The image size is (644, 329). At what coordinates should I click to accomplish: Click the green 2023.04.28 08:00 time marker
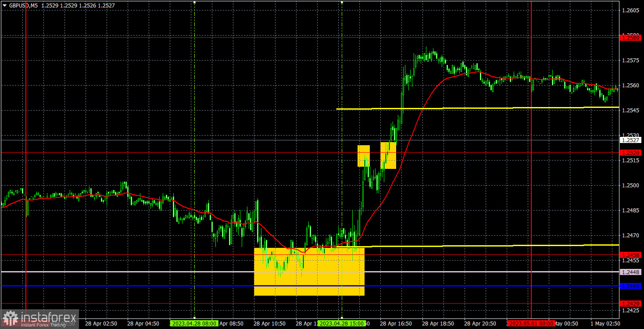tap(194, 323)
